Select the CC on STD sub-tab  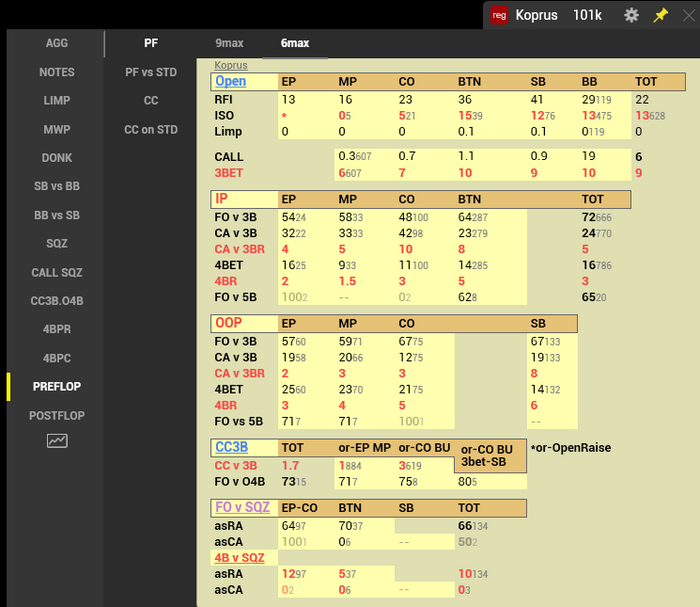(151, 129)
